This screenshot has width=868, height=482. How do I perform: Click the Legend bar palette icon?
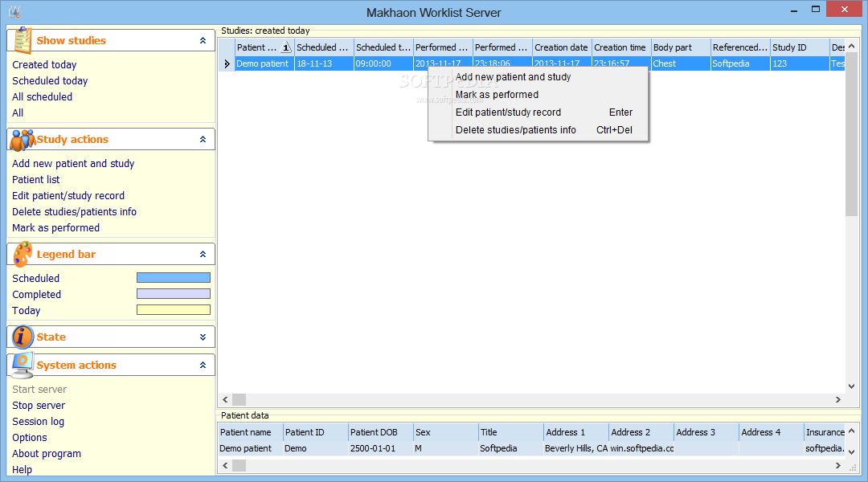coord(23,254)
